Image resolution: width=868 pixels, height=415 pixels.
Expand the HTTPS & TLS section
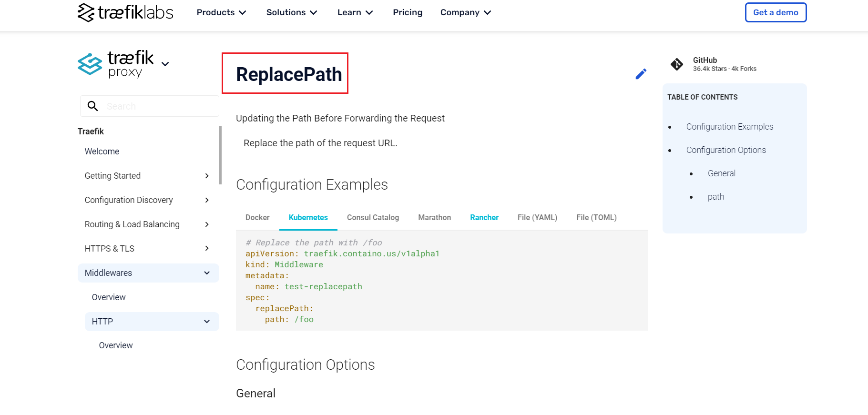click(x=147, y=249)
